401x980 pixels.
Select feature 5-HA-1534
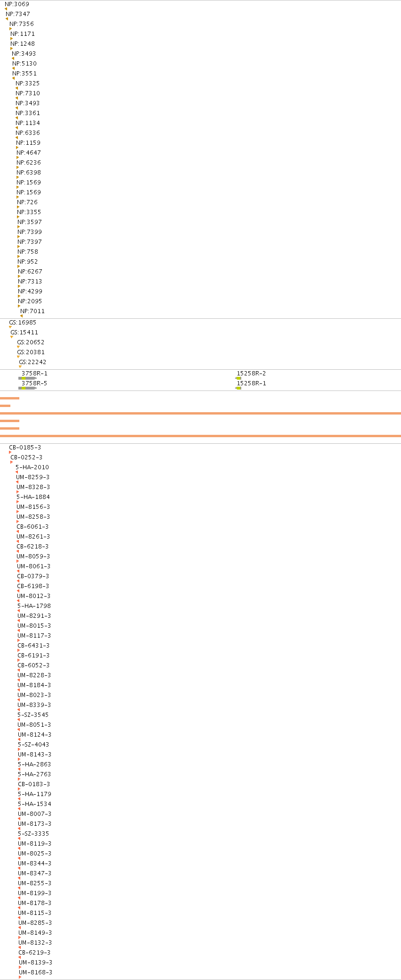[x=34, y=804]
